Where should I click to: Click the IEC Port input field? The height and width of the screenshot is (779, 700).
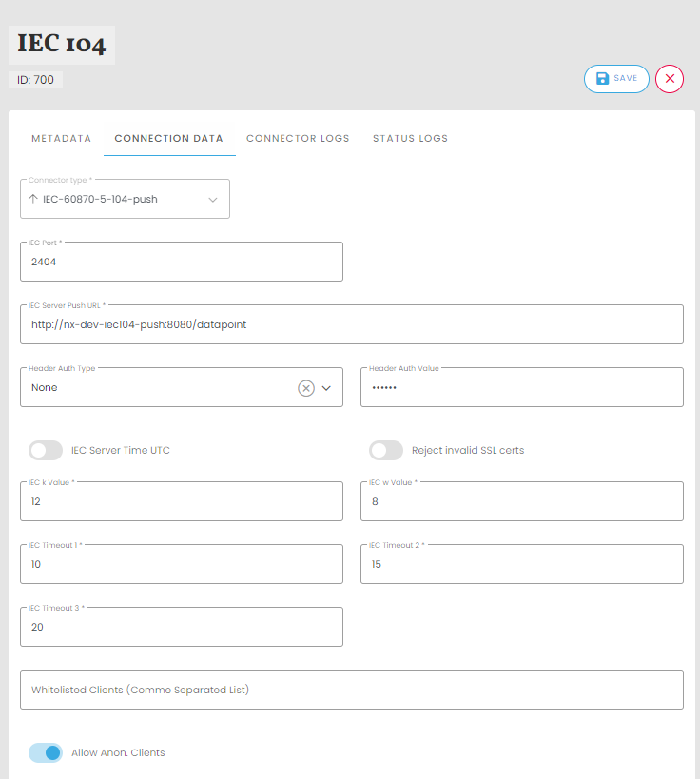click(181, 263)
